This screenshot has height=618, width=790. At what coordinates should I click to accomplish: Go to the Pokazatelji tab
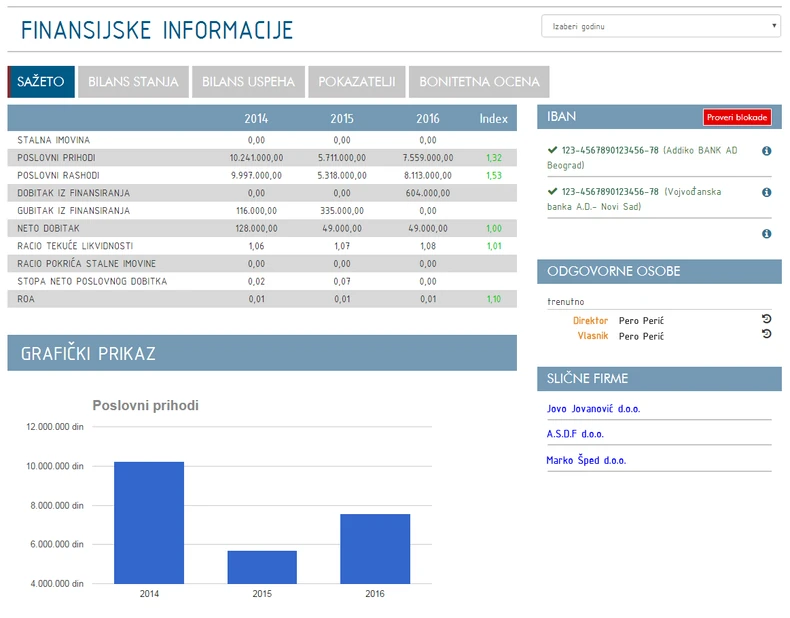(357, 82)
